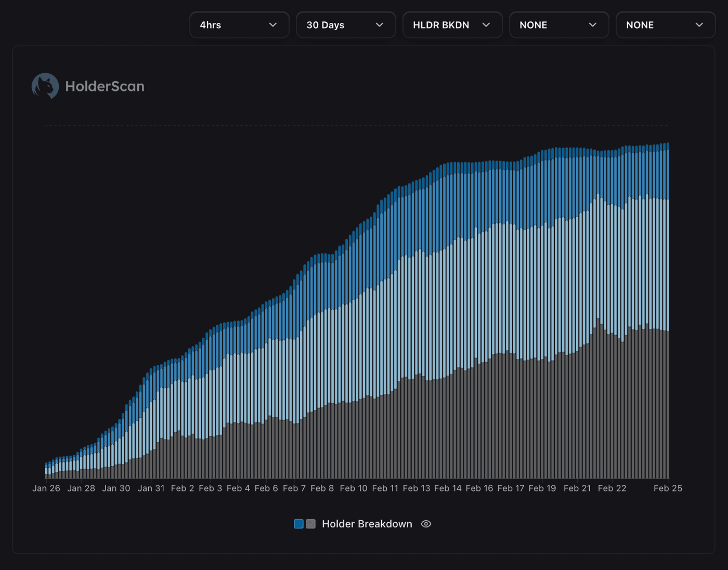Click the chevron on HLDR BKDN selector
The image size is (728, 570).
487,24
